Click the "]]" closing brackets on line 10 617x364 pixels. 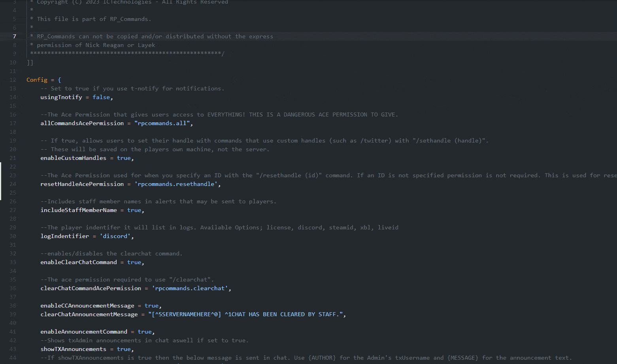click(x=30, y=62)
